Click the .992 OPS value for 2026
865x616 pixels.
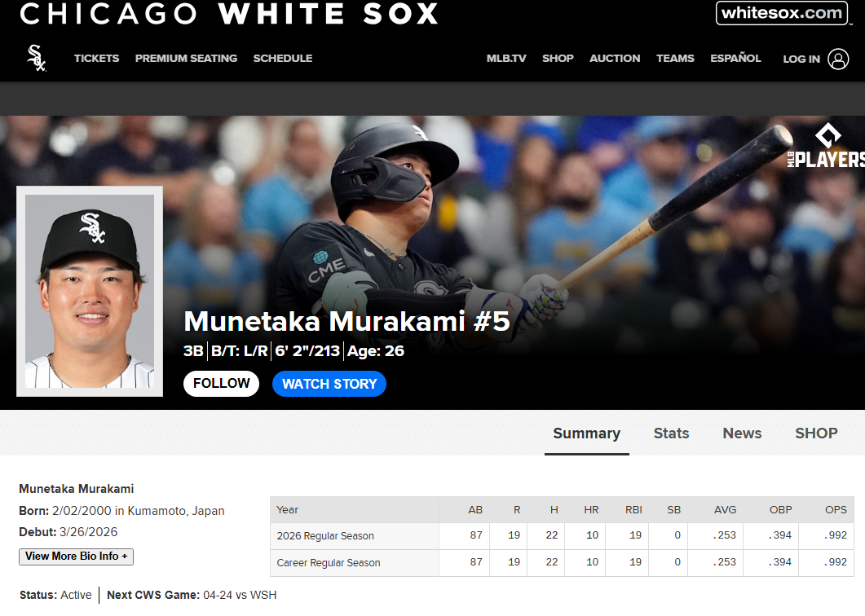[x=835, y=535]
